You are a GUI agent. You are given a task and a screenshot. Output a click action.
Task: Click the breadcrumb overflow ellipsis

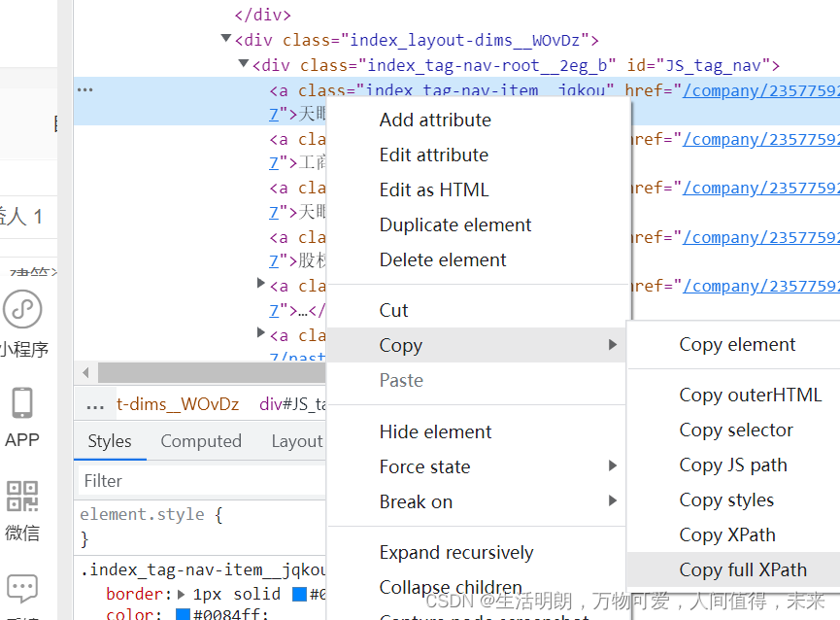(x=95, y=405)
